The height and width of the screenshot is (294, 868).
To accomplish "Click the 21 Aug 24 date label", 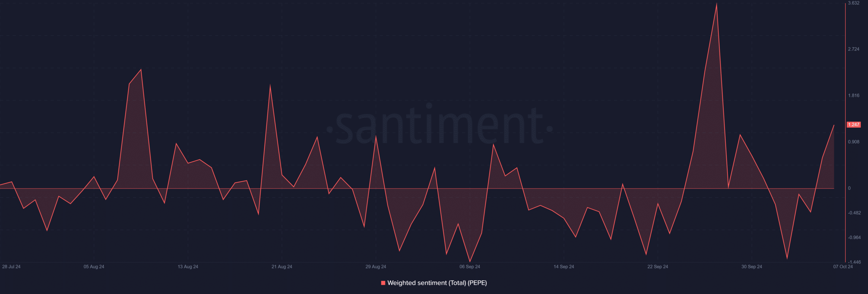I will (282, 267).
